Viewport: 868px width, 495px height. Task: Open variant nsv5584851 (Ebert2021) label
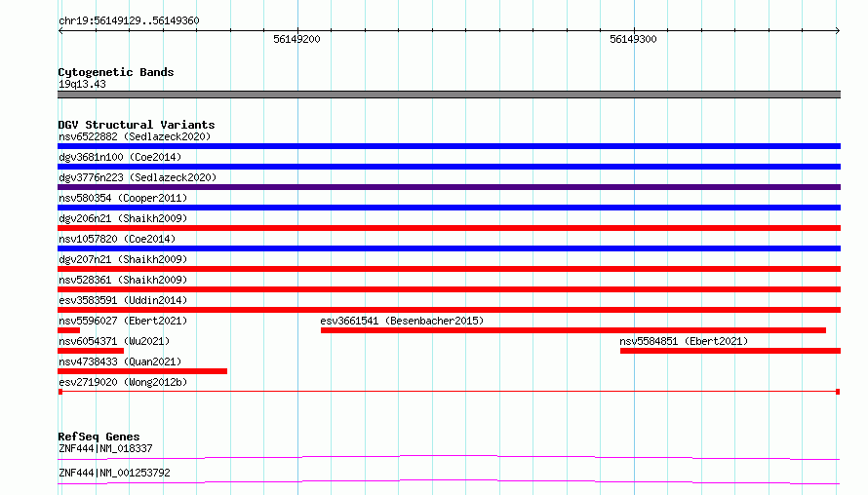coord(684,341)
